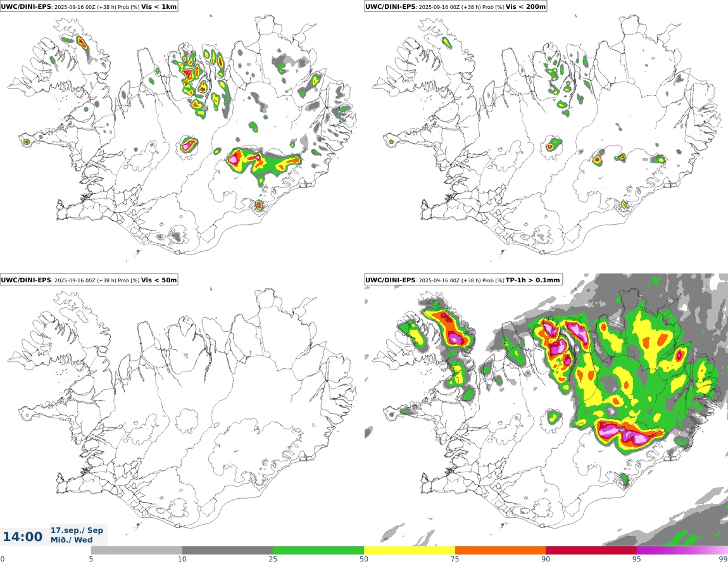Click the colorbar tick label '75'
Screen dimensions: 728x564
tap(455, 560)
